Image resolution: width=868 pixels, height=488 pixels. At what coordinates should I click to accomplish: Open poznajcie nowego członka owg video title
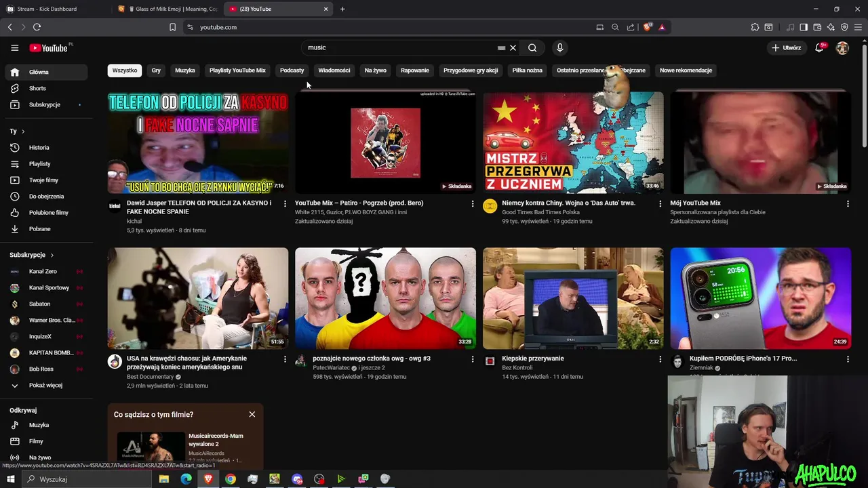[x=372, y=359]
